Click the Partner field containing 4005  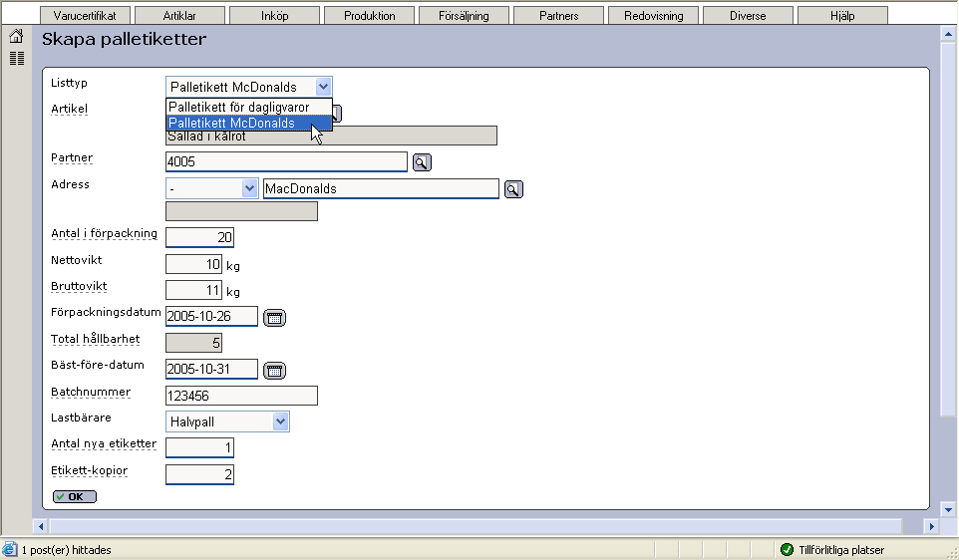coord(286,162)
